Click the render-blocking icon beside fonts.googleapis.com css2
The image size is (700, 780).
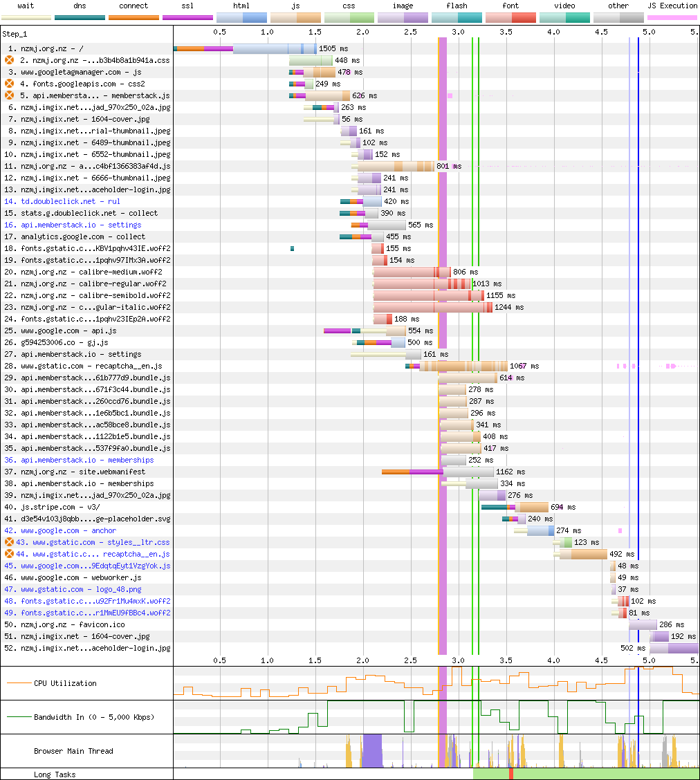9,84
